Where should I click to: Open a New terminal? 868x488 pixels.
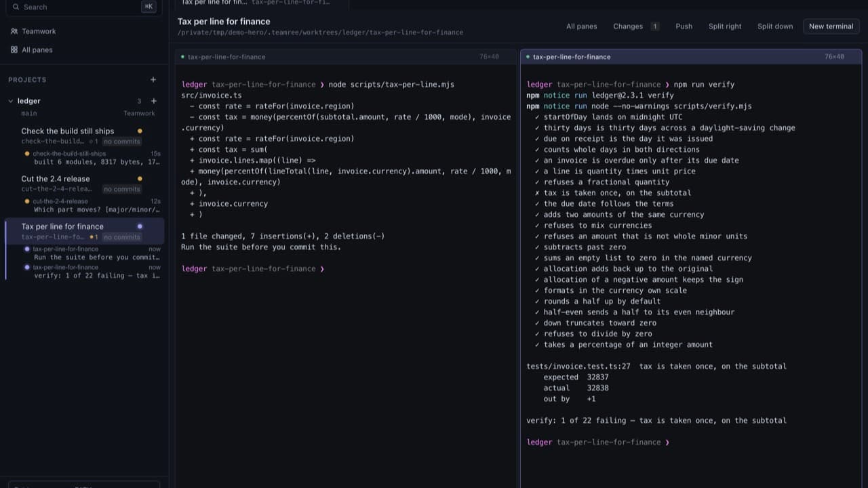[x=831, y=26]
